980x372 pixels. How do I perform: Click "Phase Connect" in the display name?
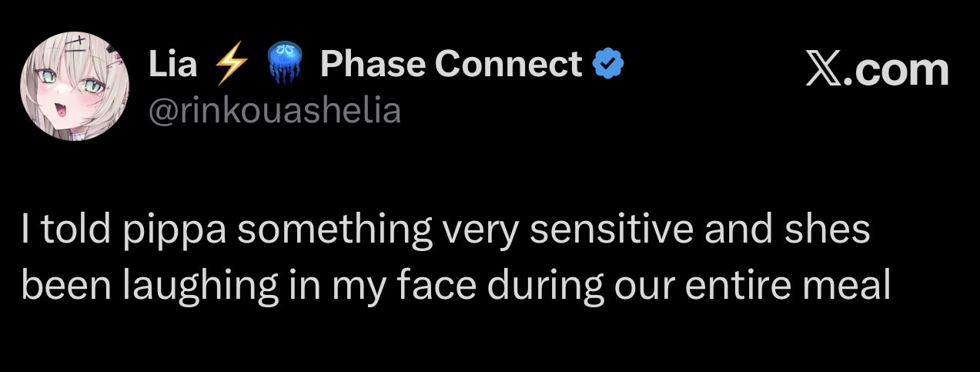[451, 65]
